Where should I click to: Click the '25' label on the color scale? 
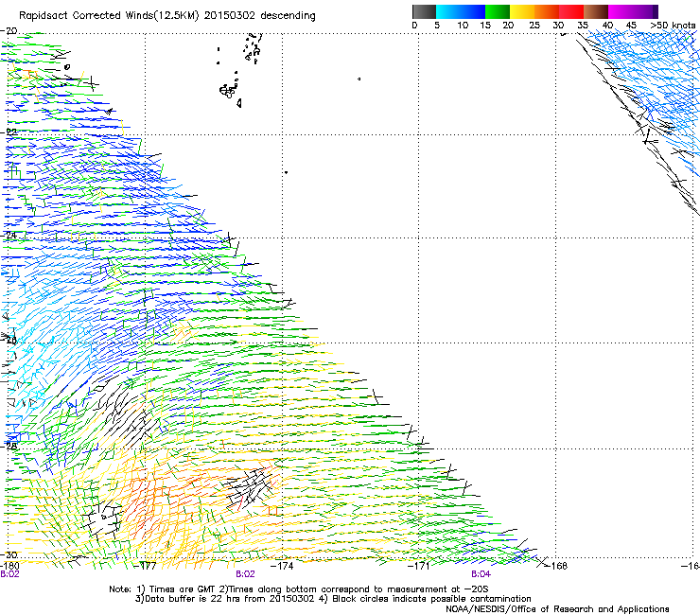[x=534, y=26]
